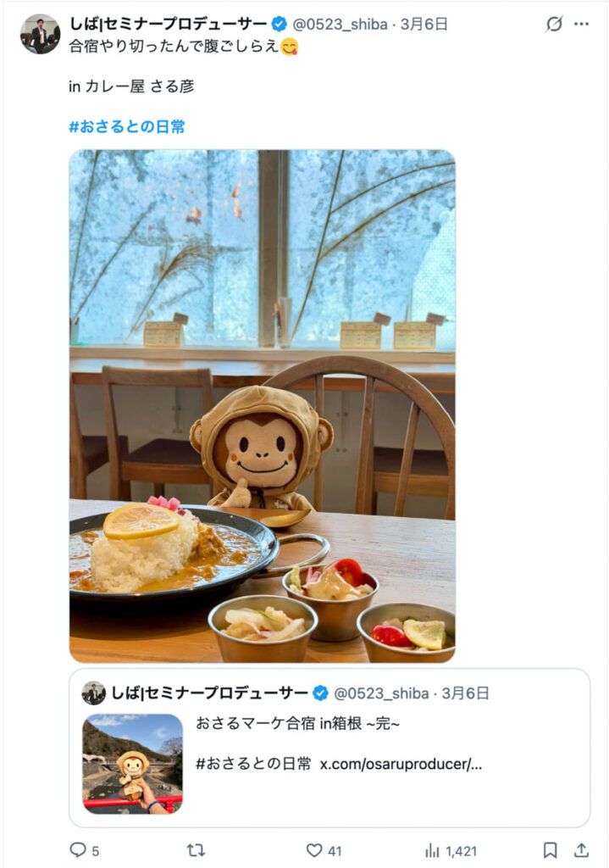Click the quoted post's verified badge
Image resolution: width=609 pixels, height=868 pixels.
(x=320, y=693)
